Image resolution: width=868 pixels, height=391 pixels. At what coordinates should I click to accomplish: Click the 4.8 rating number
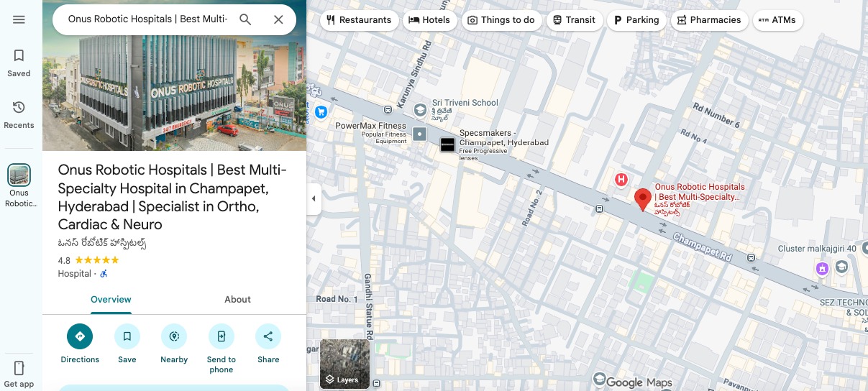tap(64, 260)
